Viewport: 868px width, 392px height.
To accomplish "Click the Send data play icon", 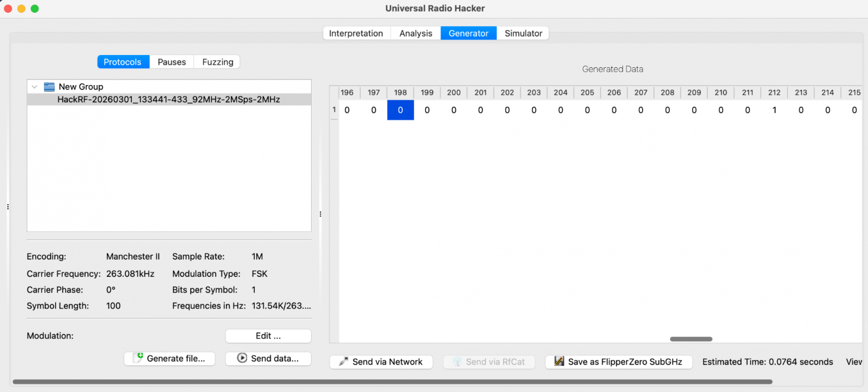I will click(242, 359).
